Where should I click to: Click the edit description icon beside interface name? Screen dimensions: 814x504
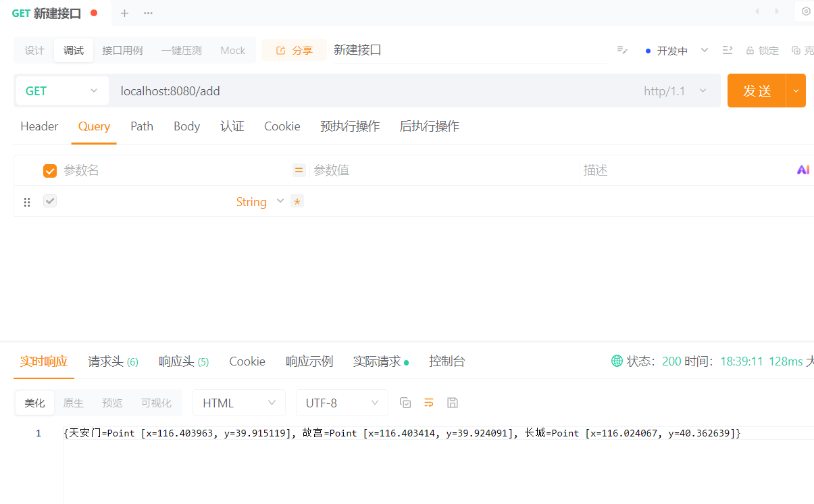tap(622, 50)
